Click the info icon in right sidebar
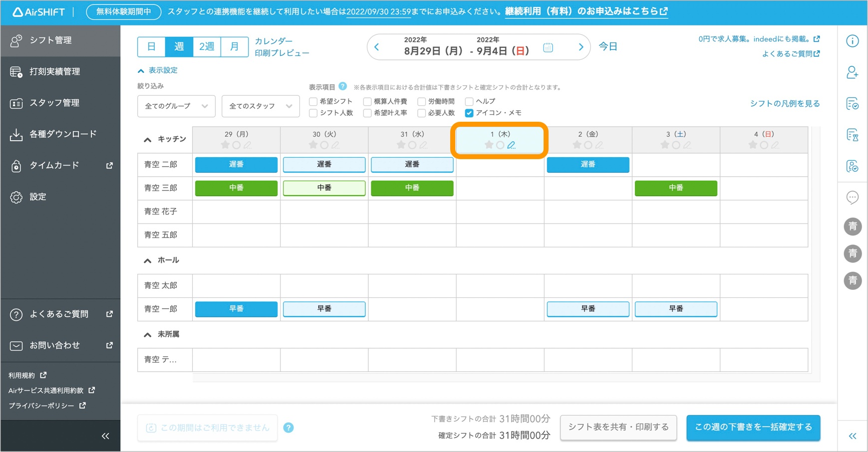Image resolution: width=868 pixels, height=452 pixels. tap(852, 41)
